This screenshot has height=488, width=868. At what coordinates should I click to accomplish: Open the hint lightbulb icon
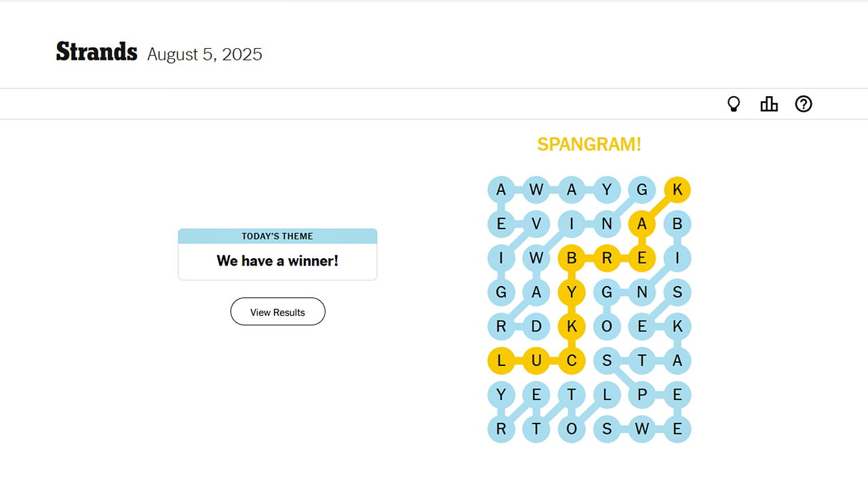coord(734,104)
